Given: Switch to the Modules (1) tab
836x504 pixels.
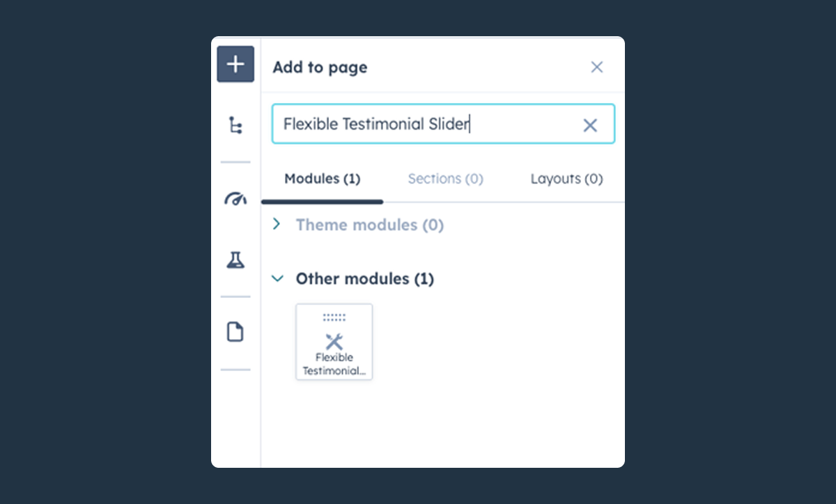Looking at the screenshot, I should click(x=322, y=179).
